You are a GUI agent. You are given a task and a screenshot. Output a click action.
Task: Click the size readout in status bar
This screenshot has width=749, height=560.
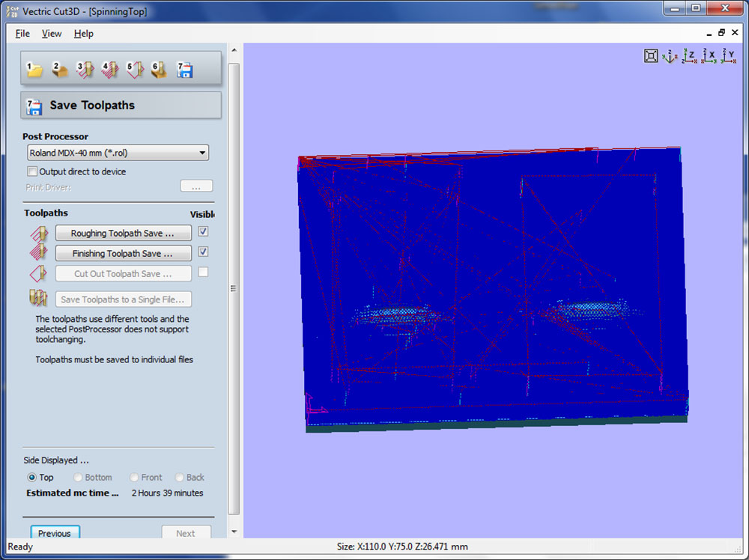(x=402, y=547)
